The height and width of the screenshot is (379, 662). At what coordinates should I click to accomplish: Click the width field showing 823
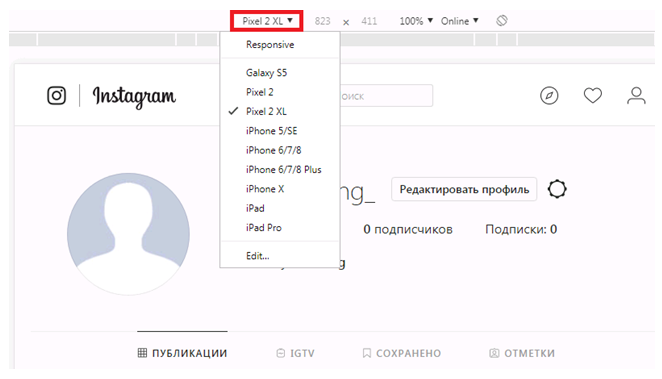click(323, 21)
